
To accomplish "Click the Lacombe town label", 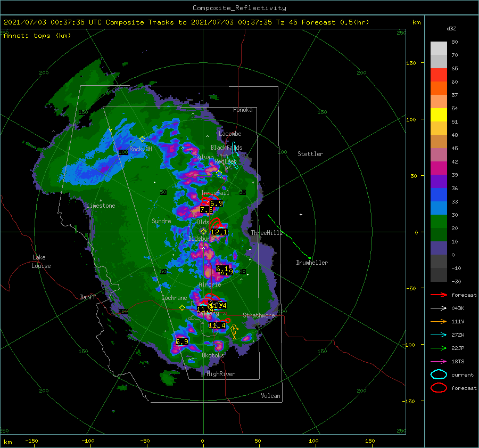I will [x=230, y=134].
